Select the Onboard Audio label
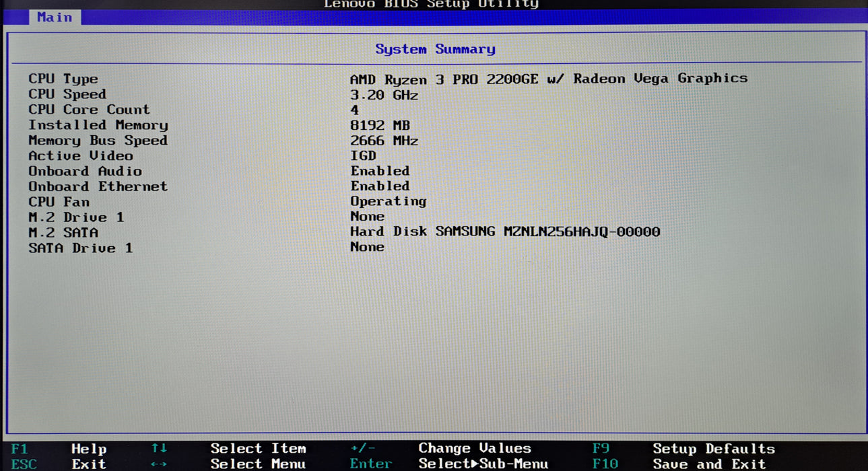868x471 pixels. point(85,171)
